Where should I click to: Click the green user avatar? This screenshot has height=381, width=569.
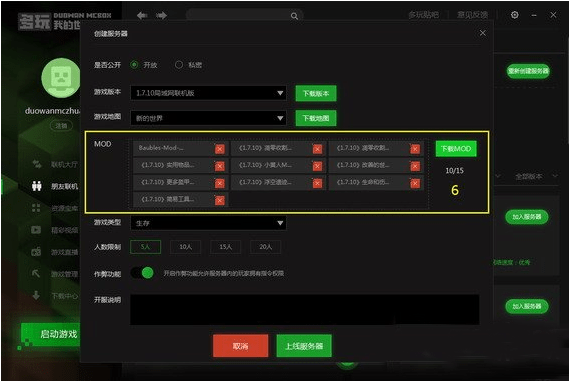point(61,77)
